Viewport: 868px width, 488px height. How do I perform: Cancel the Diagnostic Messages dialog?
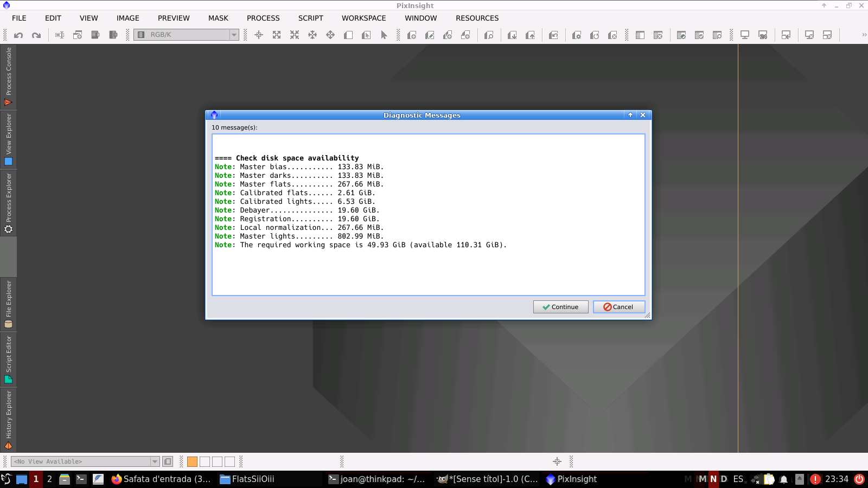click(618, 307)
